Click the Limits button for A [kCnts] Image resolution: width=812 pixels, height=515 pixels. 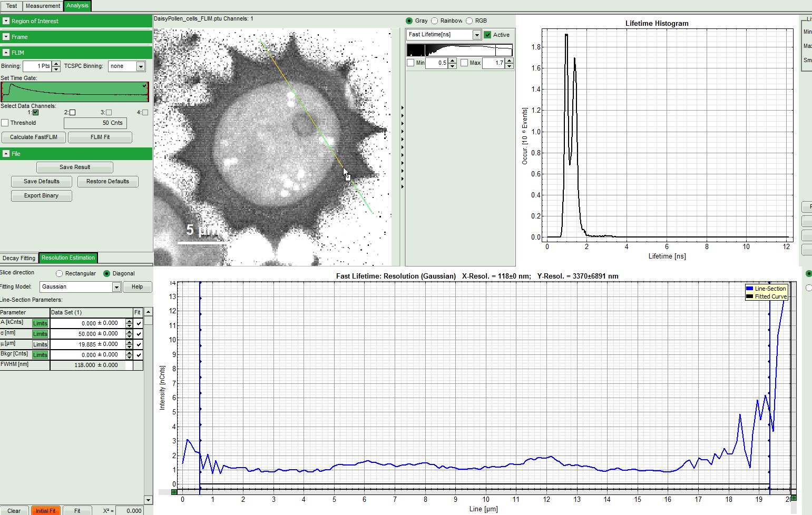point(40,323)
